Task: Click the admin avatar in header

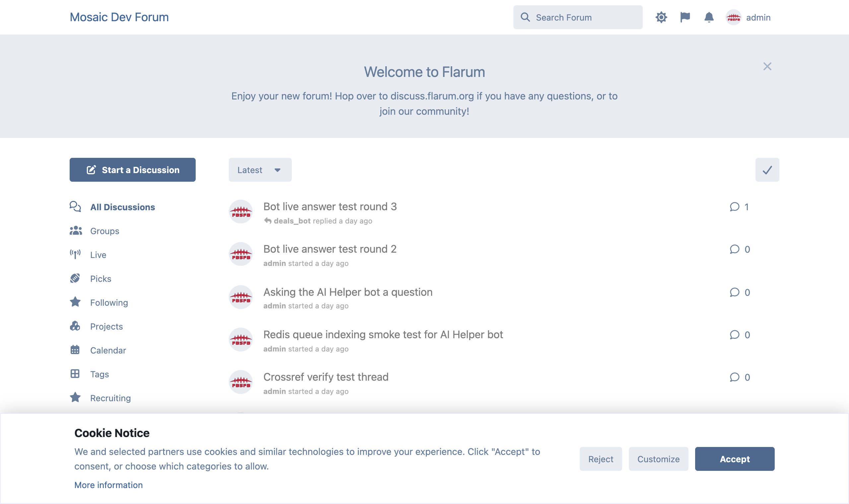Action: tap(734, 17)
